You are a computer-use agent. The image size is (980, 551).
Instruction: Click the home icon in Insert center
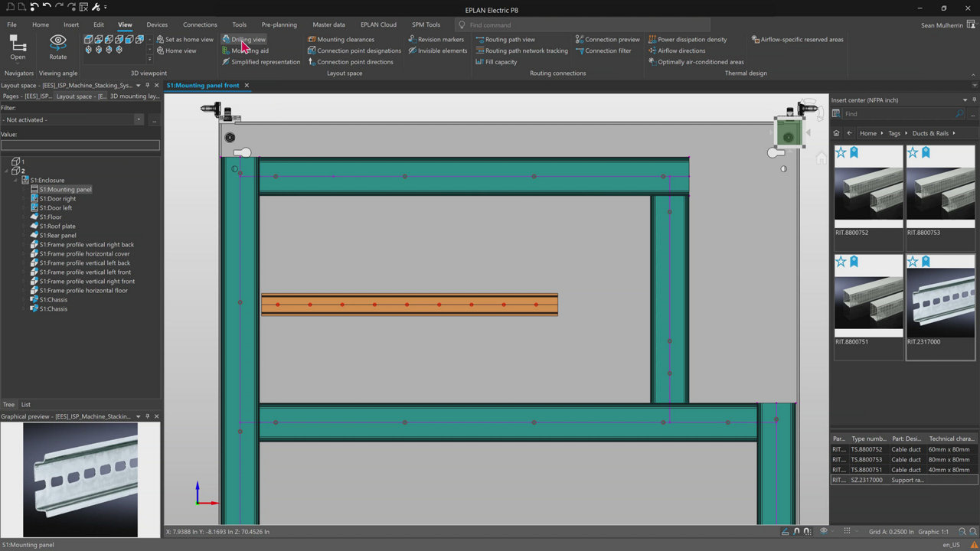836,133
